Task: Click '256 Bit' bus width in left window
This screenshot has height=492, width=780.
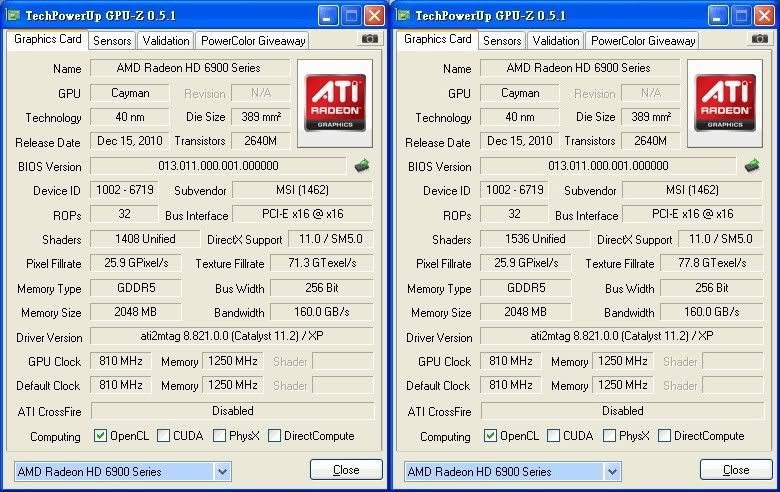Action: 322,288
